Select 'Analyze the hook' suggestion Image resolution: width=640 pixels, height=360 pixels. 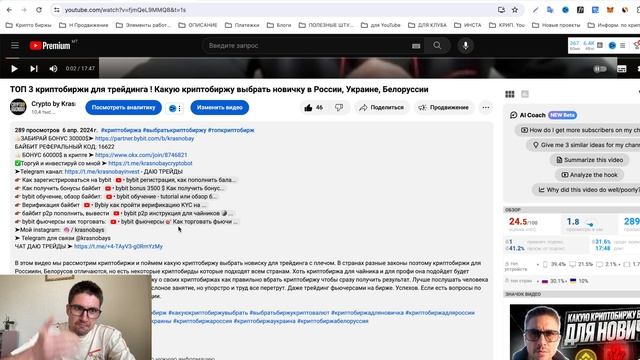pos(589,175)
